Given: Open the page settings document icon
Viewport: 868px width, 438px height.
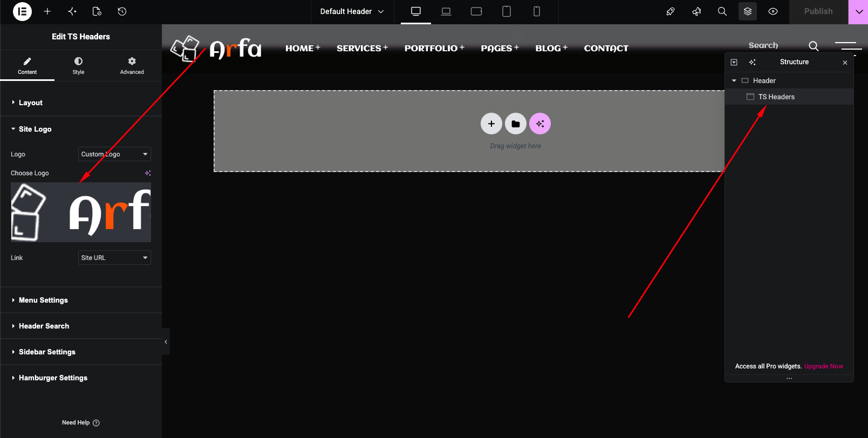Looking at the screenshot, I should click(x=97, y=11).
